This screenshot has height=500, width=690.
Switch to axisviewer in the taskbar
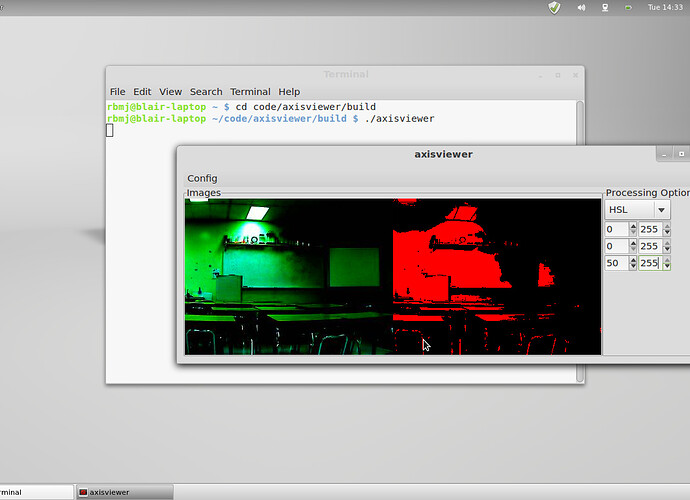click(125, 492)
